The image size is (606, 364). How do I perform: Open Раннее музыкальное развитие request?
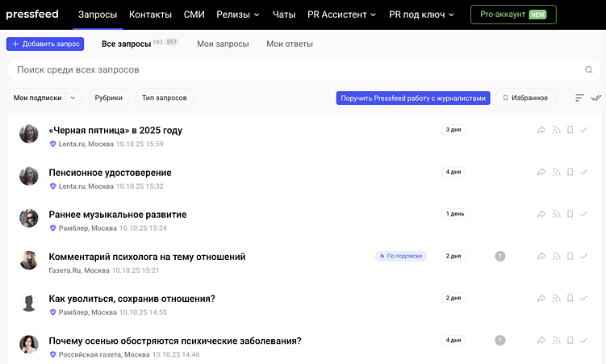pyautogui.click(x=118, y=215)
